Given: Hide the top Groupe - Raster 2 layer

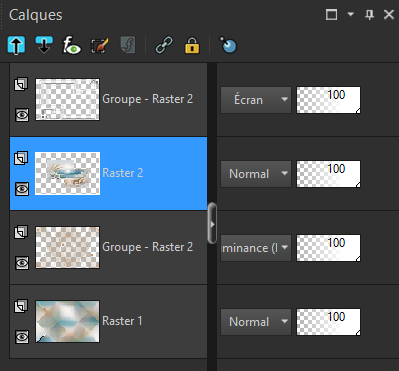Looking at the screenshot, I should 22,115.
